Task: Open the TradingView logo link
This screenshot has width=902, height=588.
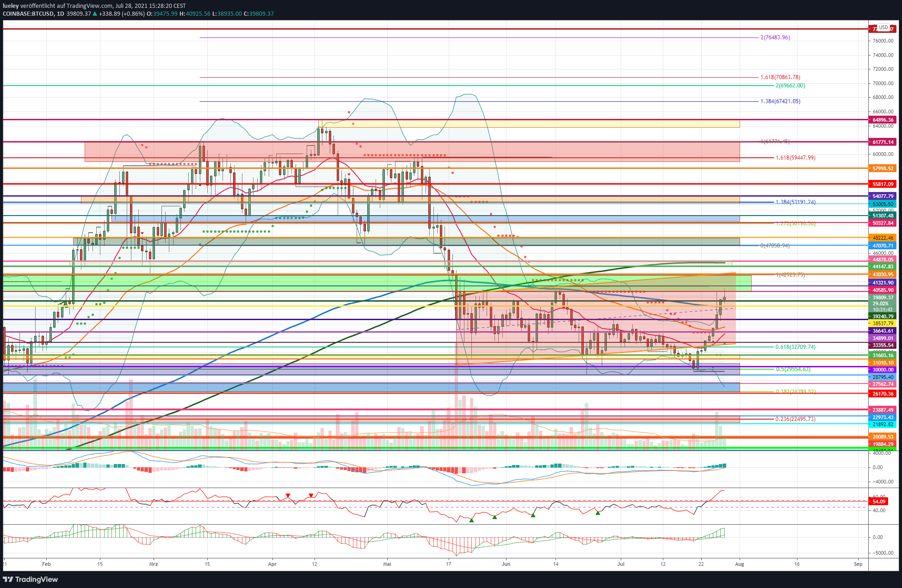Action: [x=31, y=579]
